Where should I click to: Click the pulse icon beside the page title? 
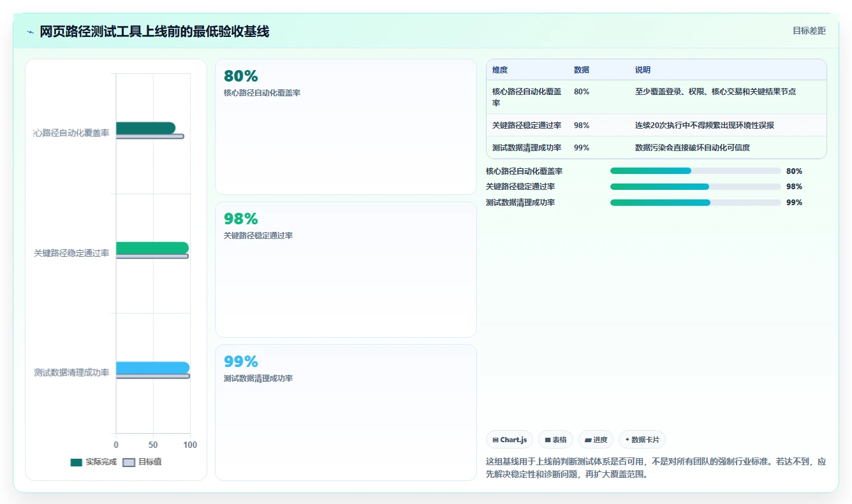(x=31, y=32)
